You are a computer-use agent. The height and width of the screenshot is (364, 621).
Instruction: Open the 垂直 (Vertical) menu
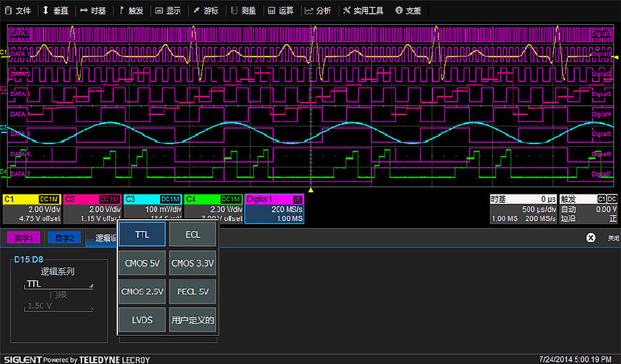click(x=55, y=10)
